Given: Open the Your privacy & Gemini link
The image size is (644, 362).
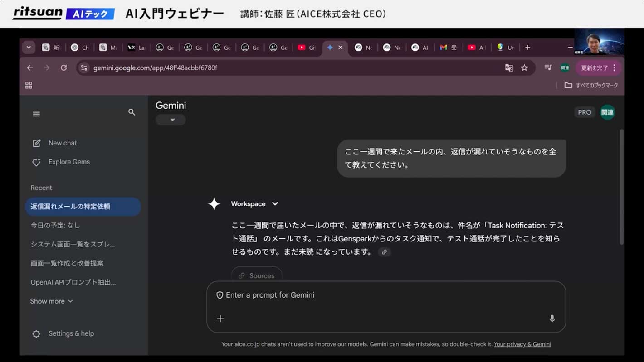Looking at the screenshot, I should point(522,344).
